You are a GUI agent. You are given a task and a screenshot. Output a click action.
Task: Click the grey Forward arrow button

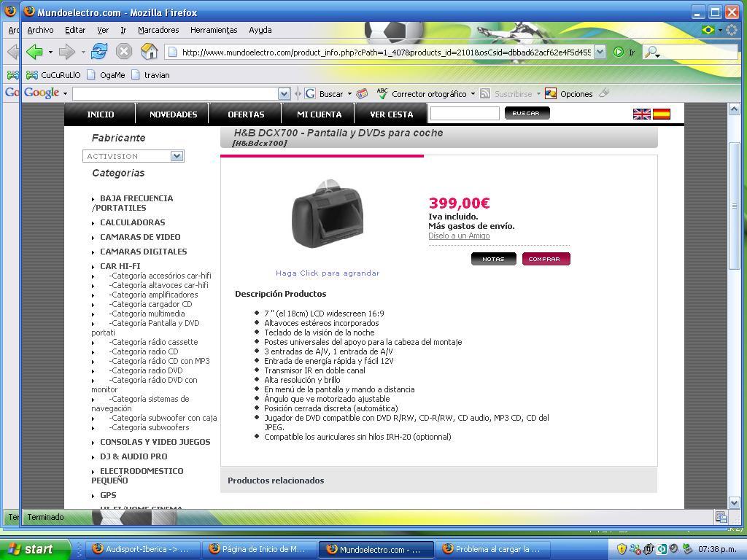point(66,52)
